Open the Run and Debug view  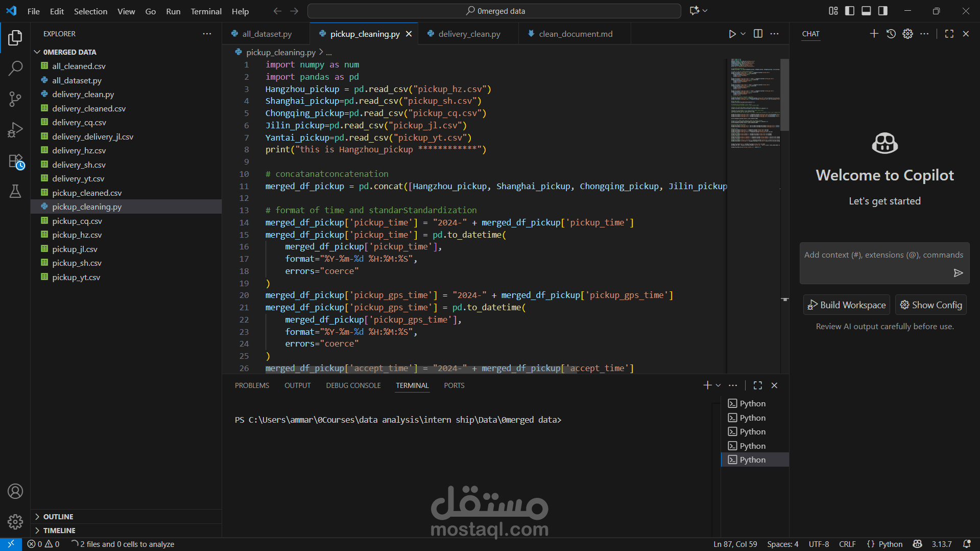coord(15,130)
